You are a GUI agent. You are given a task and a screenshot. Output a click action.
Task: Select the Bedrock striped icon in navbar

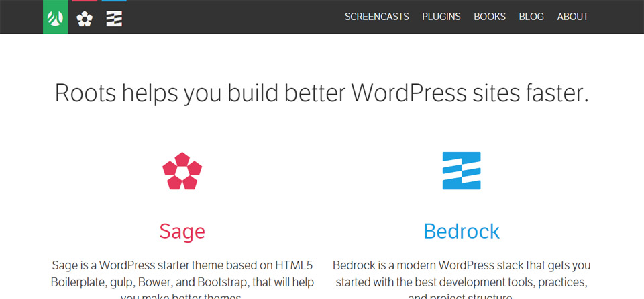[114, 19]
